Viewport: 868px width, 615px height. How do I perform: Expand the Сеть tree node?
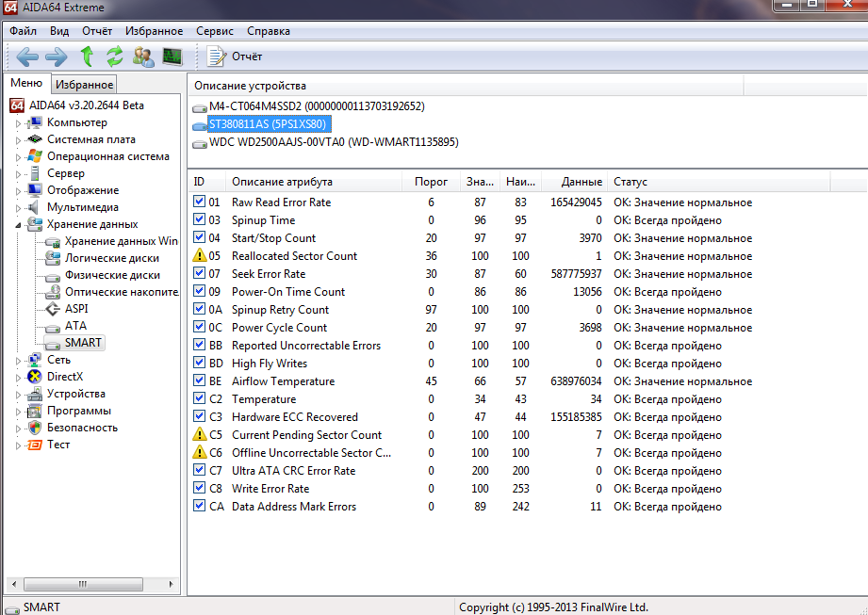pos(18,361)
